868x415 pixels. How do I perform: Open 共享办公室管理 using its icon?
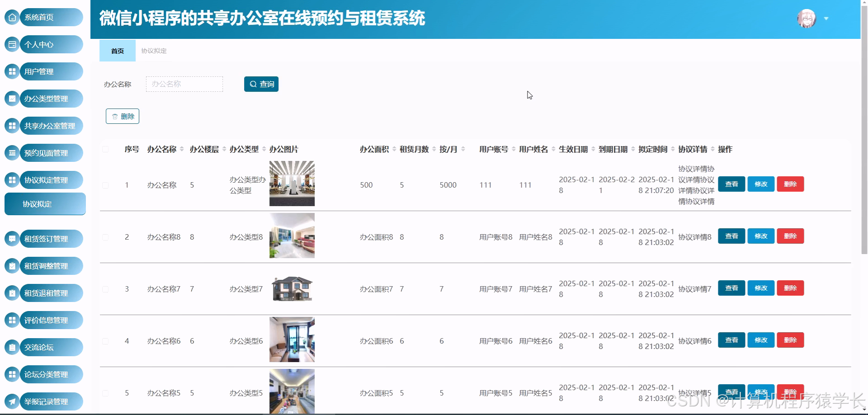click(11, 126)
